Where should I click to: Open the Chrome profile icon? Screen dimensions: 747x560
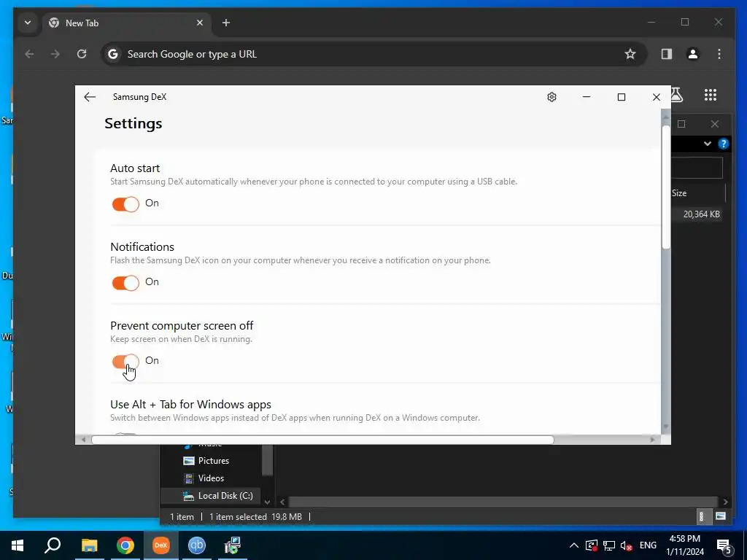(693, 54)
